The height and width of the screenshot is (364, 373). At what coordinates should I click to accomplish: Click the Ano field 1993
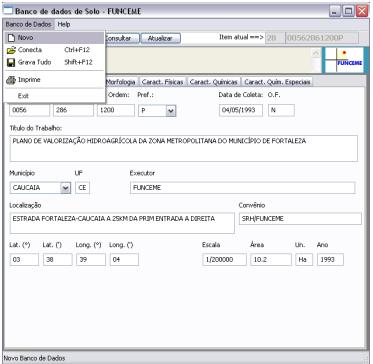click(x=330, y=259)
